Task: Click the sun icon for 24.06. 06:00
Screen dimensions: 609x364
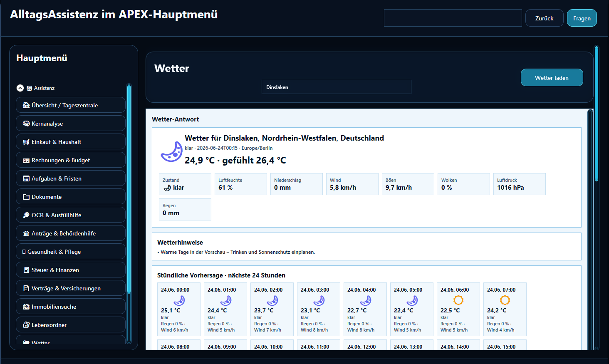Action: pos(458,300)
